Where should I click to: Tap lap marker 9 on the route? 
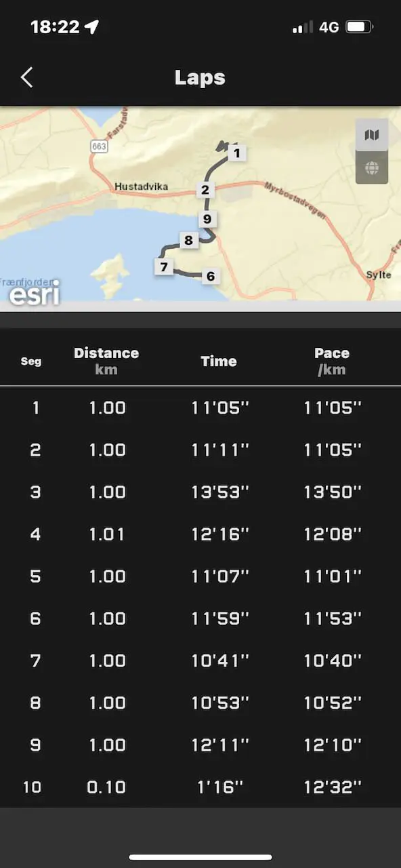pyautogui.click(x=207, y=218)
